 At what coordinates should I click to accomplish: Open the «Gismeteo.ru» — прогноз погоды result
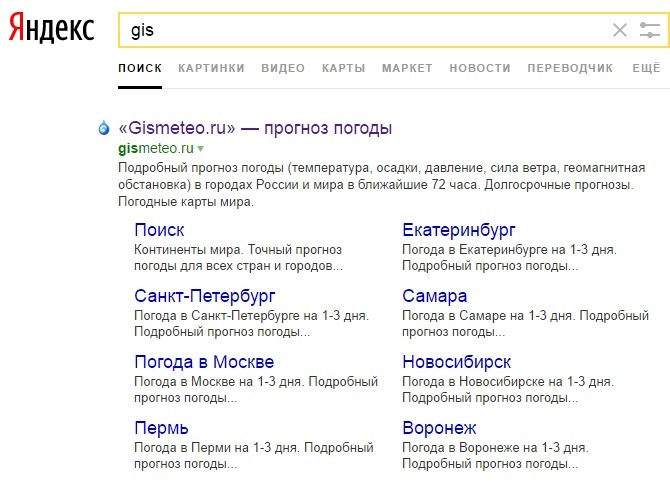tap(255, 128)
